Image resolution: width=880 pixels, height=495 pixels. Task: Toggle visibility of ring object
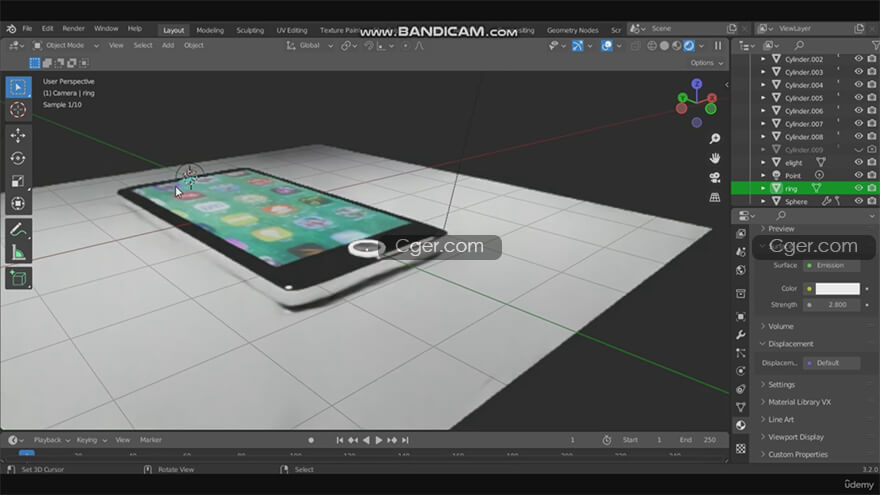(859, 188)
